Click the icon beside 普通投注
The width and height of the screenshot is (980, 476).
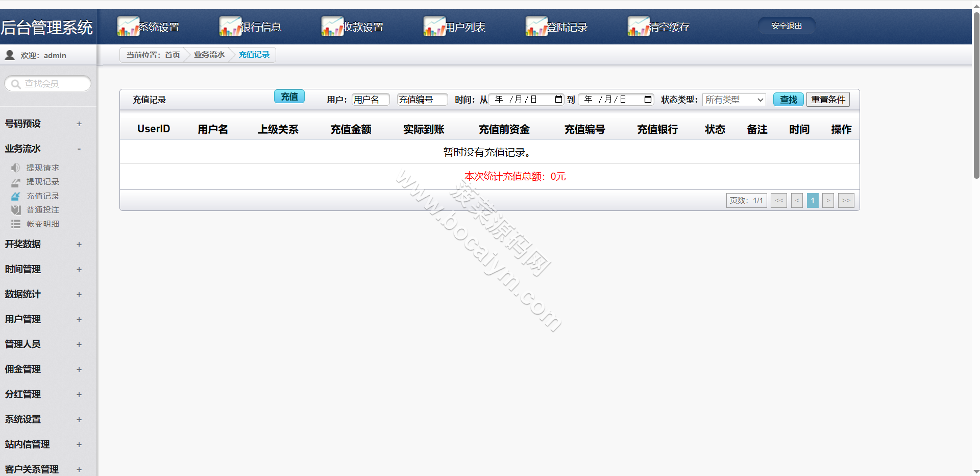[16, 210]
